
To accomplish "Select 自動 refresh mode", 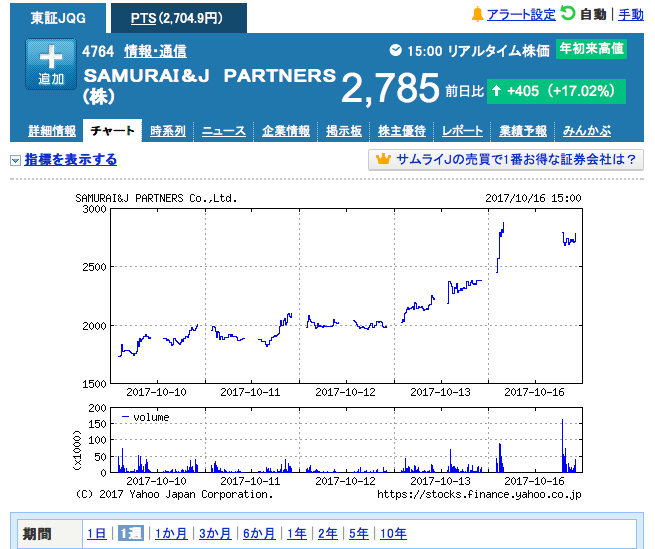I will (593, 15).
